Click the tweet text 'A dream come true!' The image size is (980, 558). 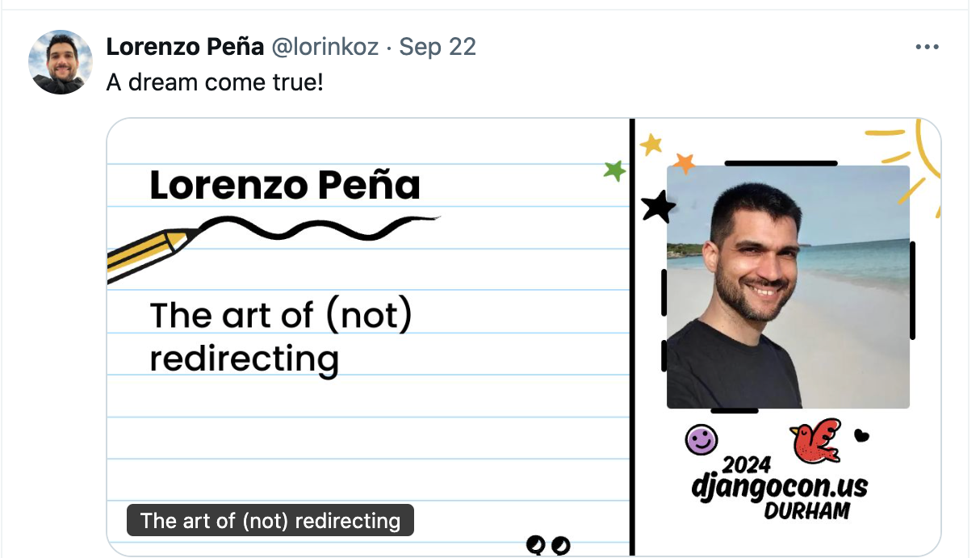(215, 82)
